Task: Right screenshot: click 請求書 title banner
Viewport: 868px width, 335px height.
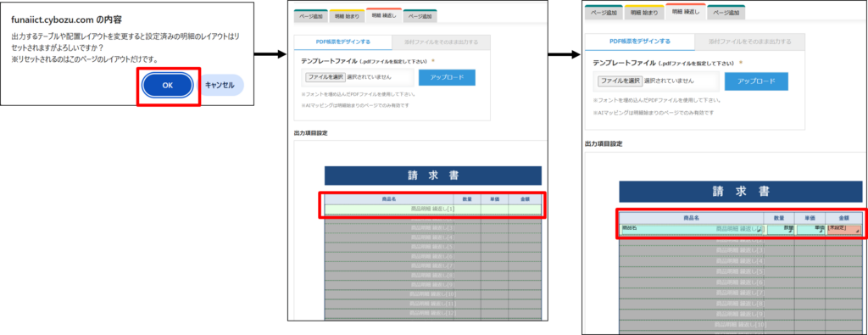Action: pyautogui.click(x=740, y=192)
